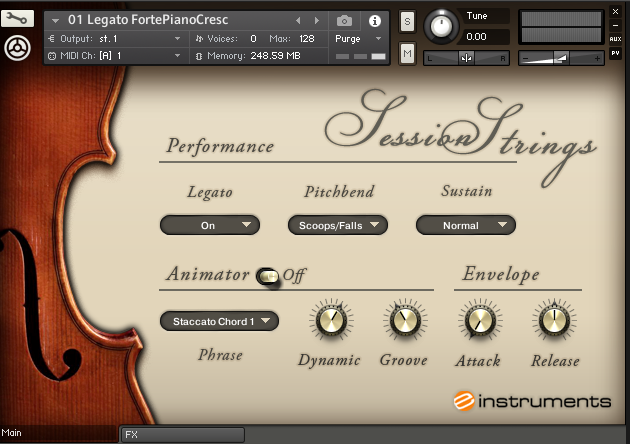Open the Pitchbend Scoops/Falls dropdown

[x=337, y=225]
